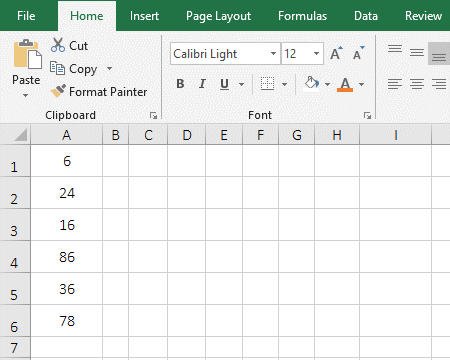450x360 pixels.
Task: Toggle Underline formatting
Action: pos(224,84)
